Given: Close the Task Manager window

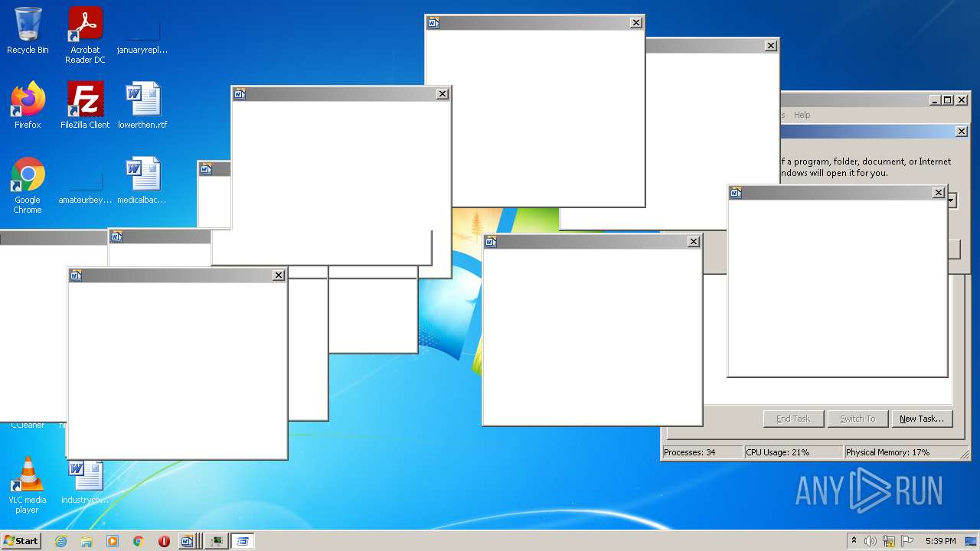Looking at the screenshot, I should [962, 100].
